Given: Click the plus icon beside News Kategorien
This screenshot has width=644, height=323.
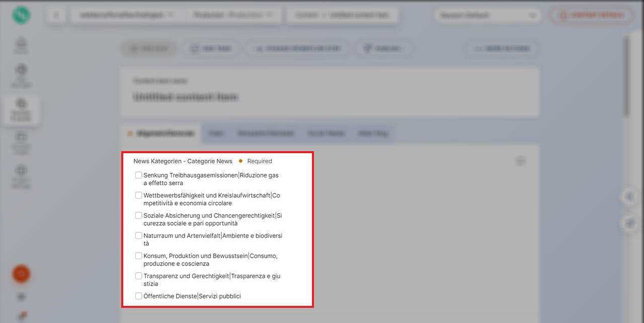Looking at the screenshot, I should point(521,161).
